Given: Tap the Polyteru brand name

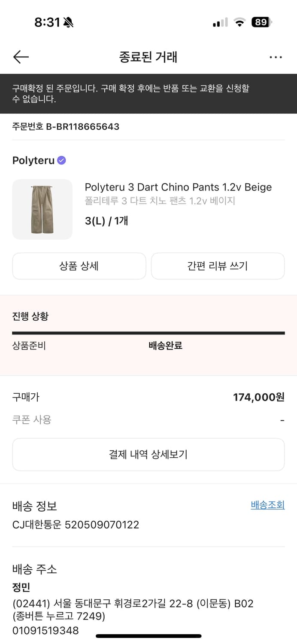Looking at the screenshot, I should point(33,160).
